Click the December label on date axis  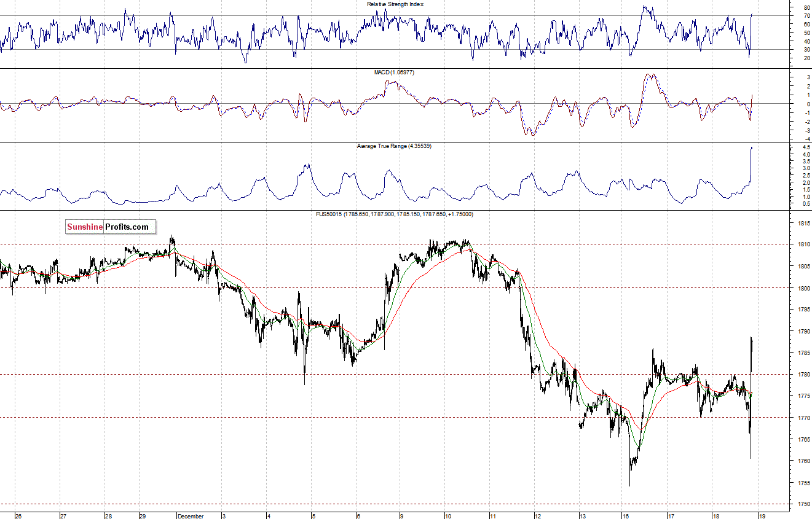tap(191, 516)
